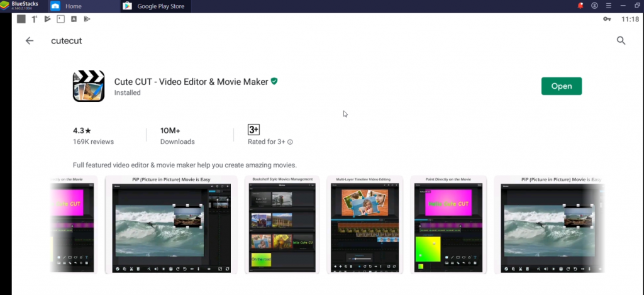Click the key icon in status bar

coord(607,19)
